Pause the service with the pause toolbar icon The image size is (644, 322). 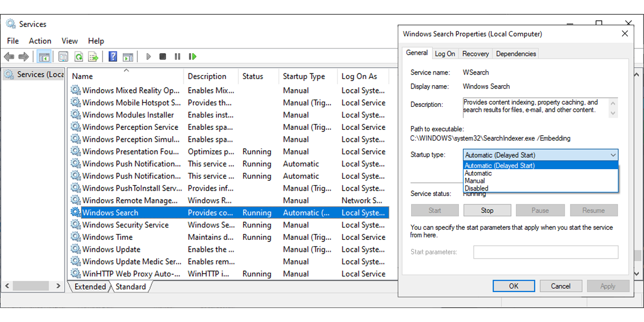click(x=178, y=56)
